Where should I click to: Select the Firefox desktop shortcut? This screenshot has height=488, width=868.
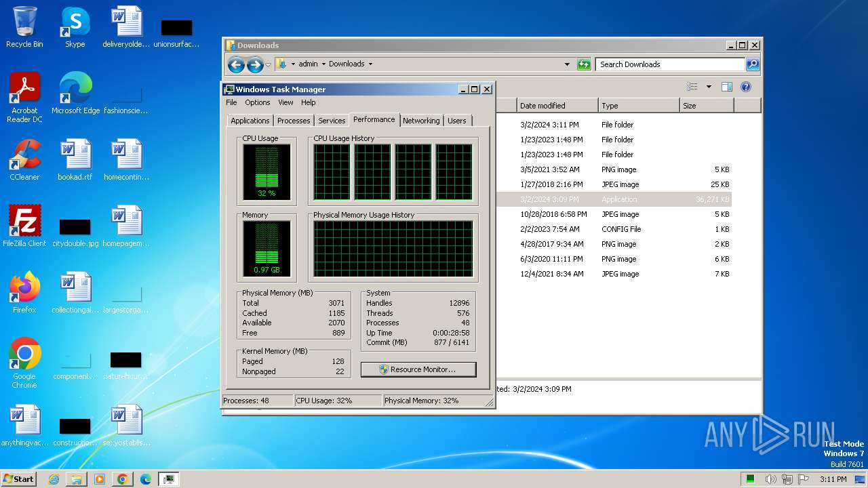[x=24, y=293]
